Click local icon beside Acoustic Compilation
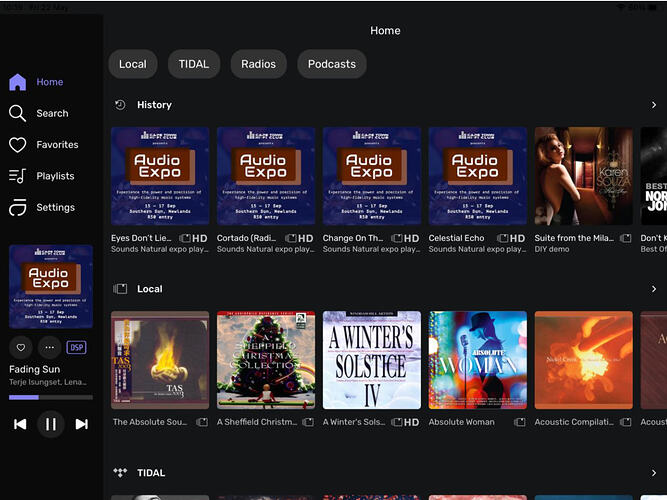Screen dimensions: 667x500 coord(625,422)
